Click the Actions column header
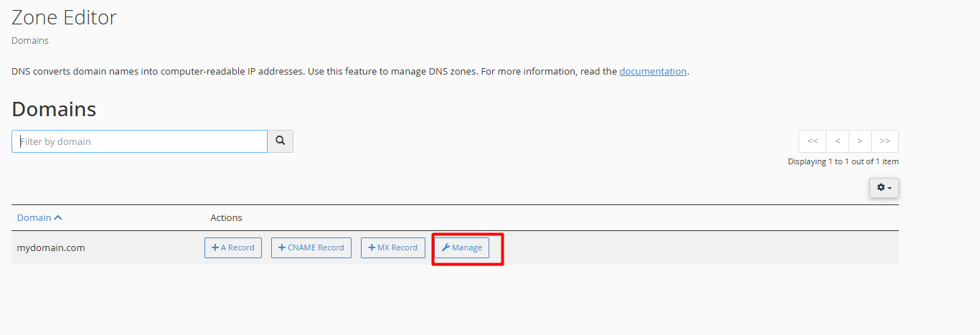980x335 pixels. coord(226,217)
